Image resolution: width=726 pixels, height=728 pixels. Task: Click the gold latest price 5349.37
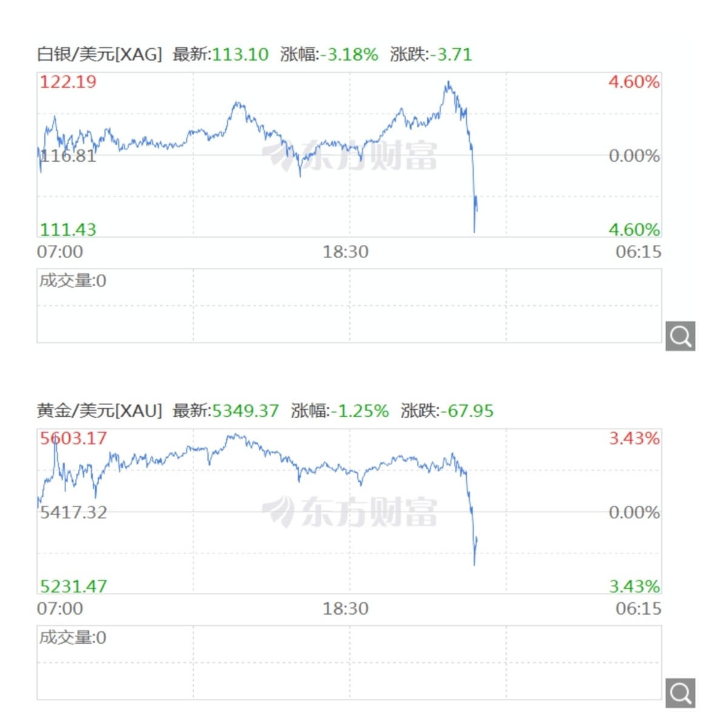pyautogui.click(x=245, y=411)
